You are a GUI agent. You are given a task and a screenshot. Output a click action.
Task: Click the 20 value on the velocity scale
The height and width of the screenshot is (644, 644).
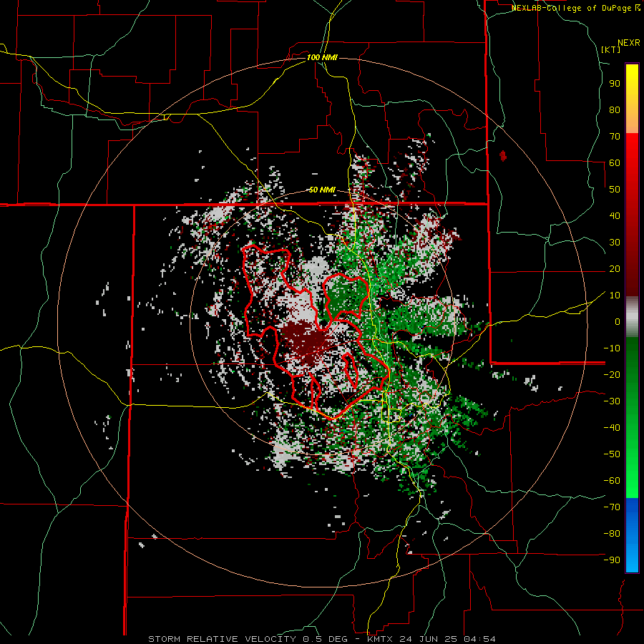[x=615, y=268]
